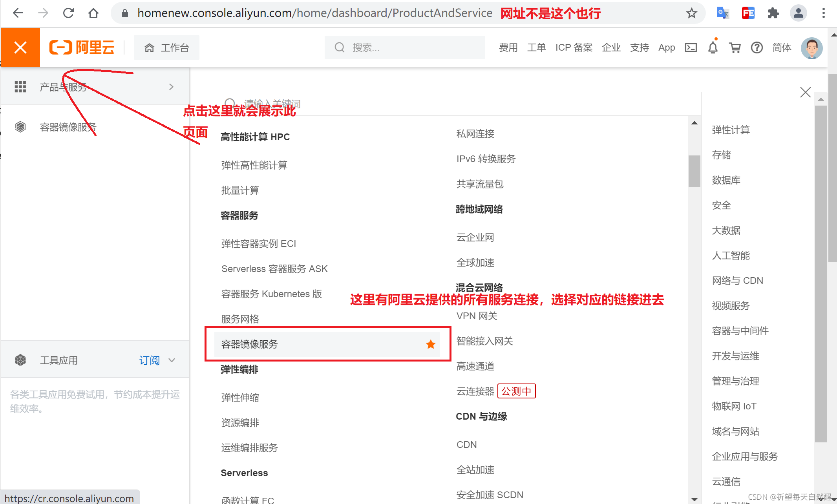The width and height of the screenshot is (837, 504).
Task: Click the browser back arrow
Action: 18,13
